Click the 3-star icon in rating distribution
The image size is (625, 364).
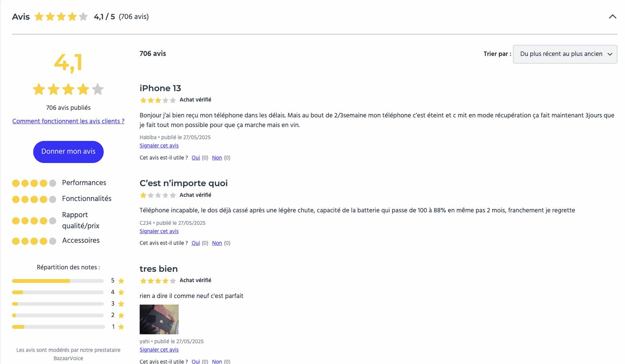tap(121, 304)
